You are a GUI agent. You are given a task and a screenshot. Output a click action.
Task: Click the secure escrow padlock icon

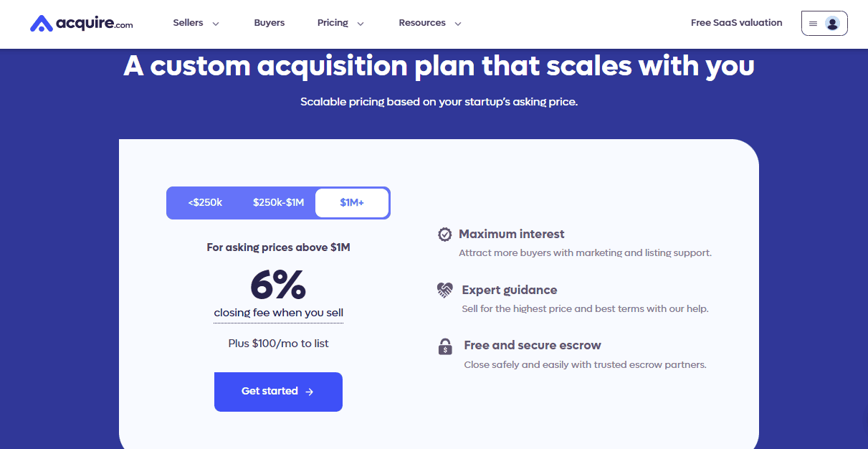click(x=445, y=346)
